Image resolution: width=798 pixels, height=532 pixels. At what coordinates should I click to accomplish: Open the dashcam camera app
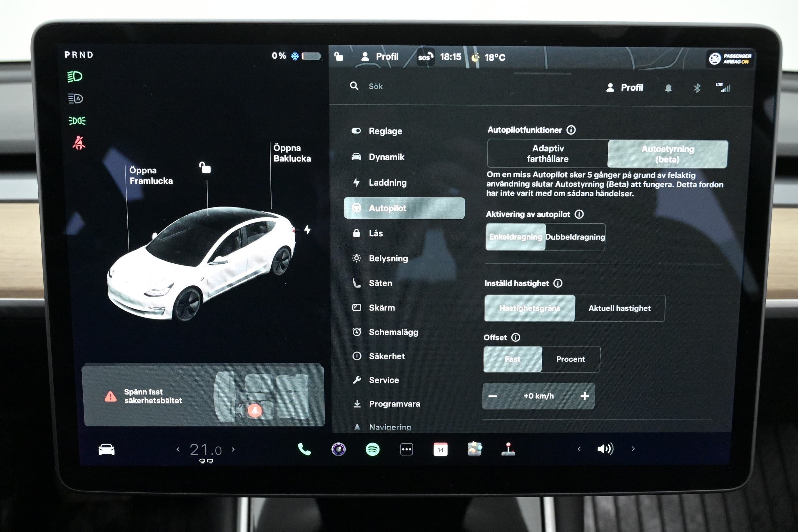[338, 449]
